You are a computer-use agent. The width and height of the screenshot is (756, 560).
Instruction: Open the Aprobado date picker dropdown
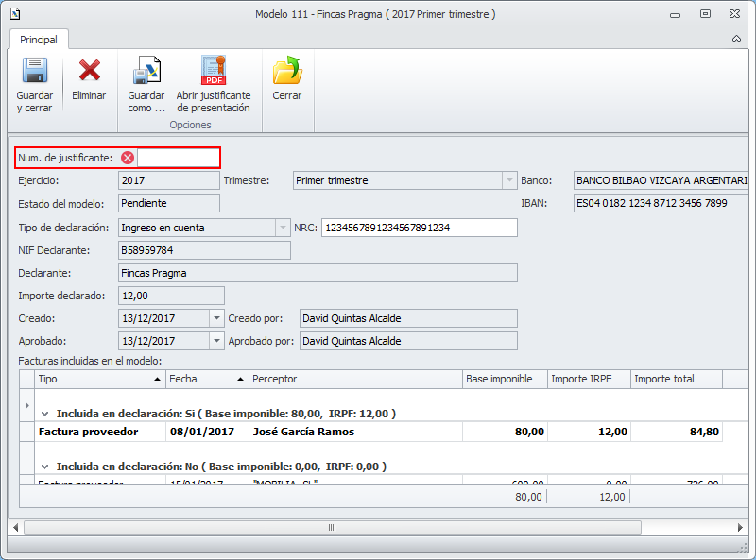click(216, 341)
